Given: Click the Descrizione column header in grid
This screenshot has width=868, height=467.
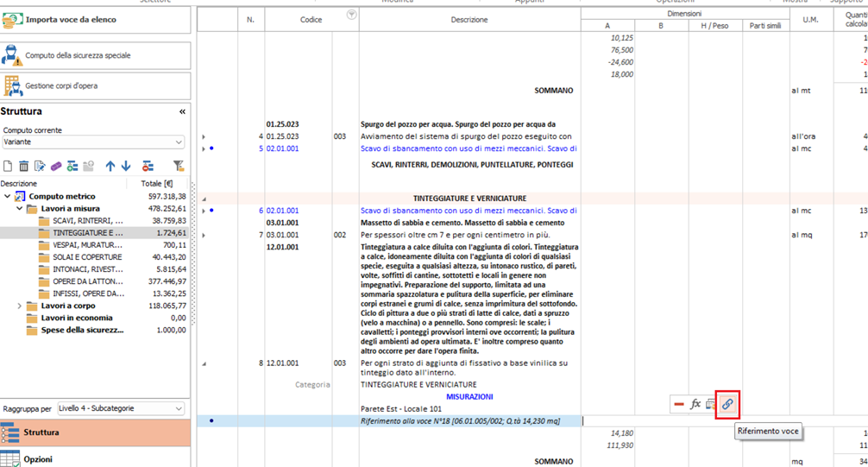Looking at the screenshot, I should pos(469,19).
